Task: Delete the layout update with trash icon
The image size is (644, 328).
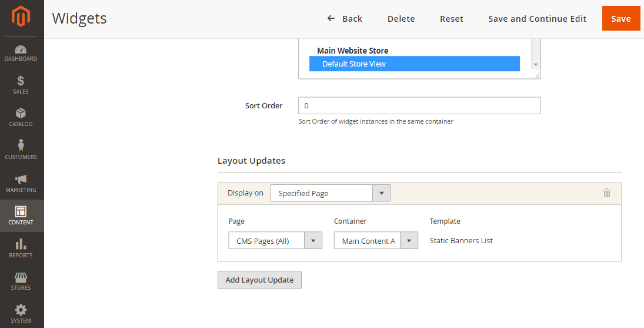Action: [x=607, y=193]
